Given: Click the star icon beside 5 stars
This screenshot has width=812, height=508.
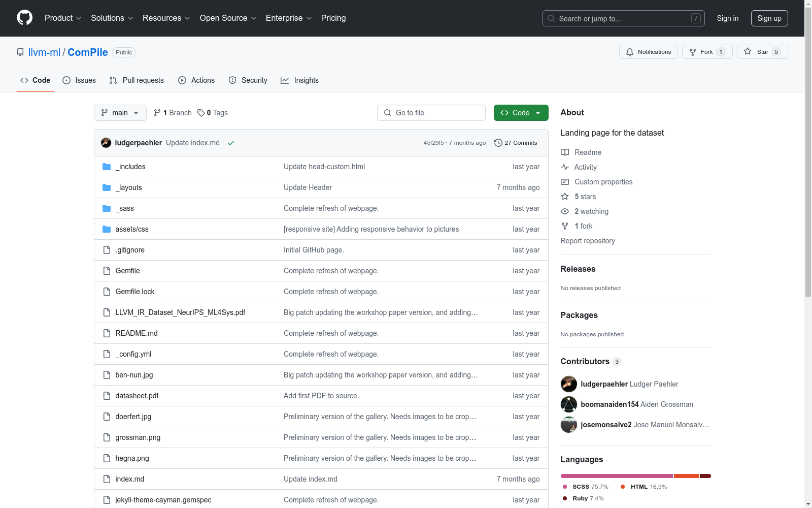Looking at the screenshot, I should [565, 197].
